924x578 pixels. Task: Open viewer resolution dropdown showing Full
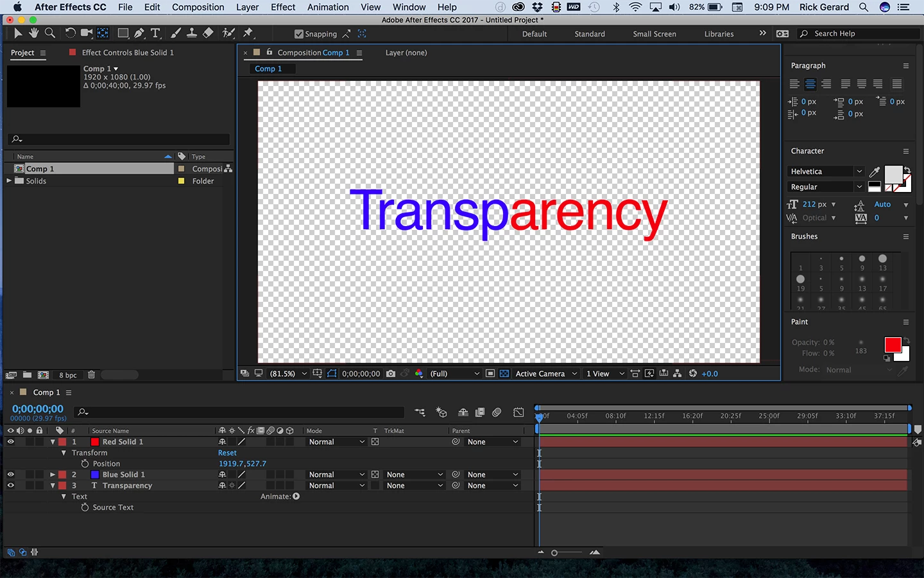pyautogui.click(x=454, y=373)
